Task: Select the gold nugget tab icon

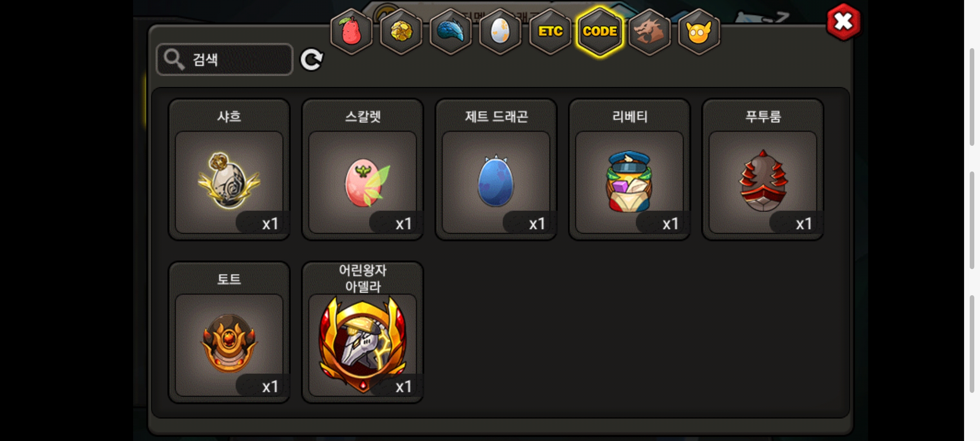Action: [401, 31]
